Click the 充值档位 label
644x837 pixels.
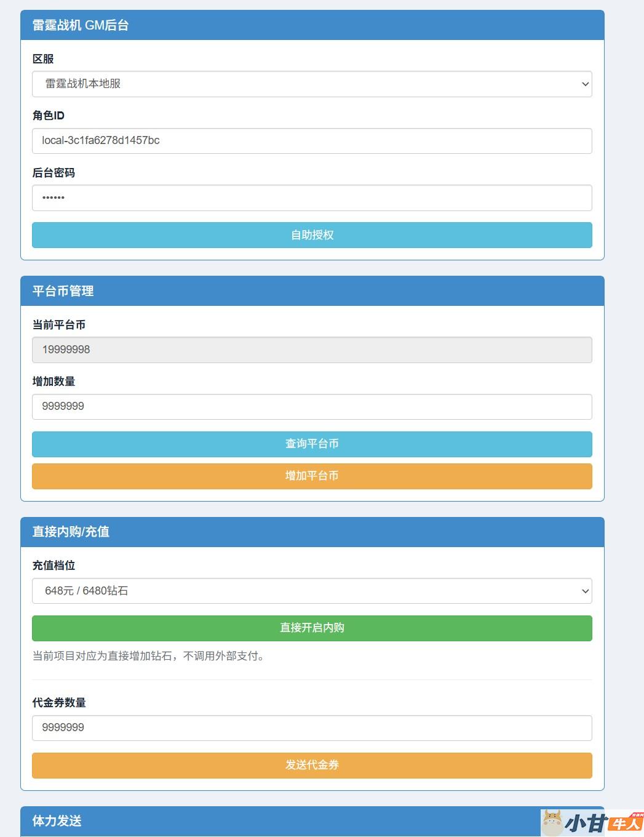(x=54, y=566)
